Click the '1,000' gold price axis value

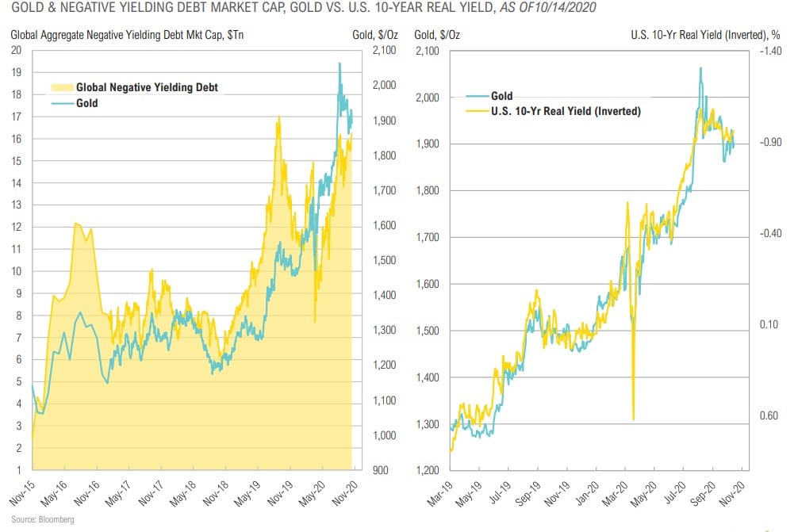[x=384, y=434]
